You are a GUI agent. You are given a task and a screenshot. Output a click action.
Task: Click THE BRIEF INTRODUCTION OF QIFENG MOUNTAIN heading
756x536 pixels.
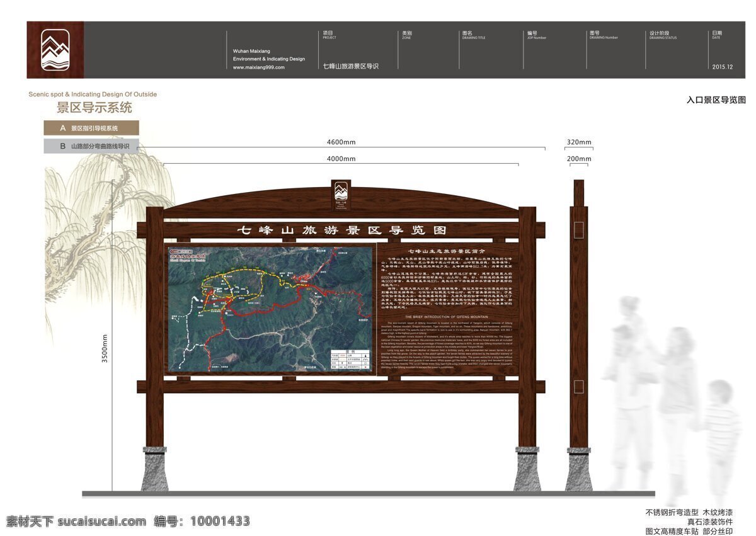pyautogui.click(x=448, y=317)
